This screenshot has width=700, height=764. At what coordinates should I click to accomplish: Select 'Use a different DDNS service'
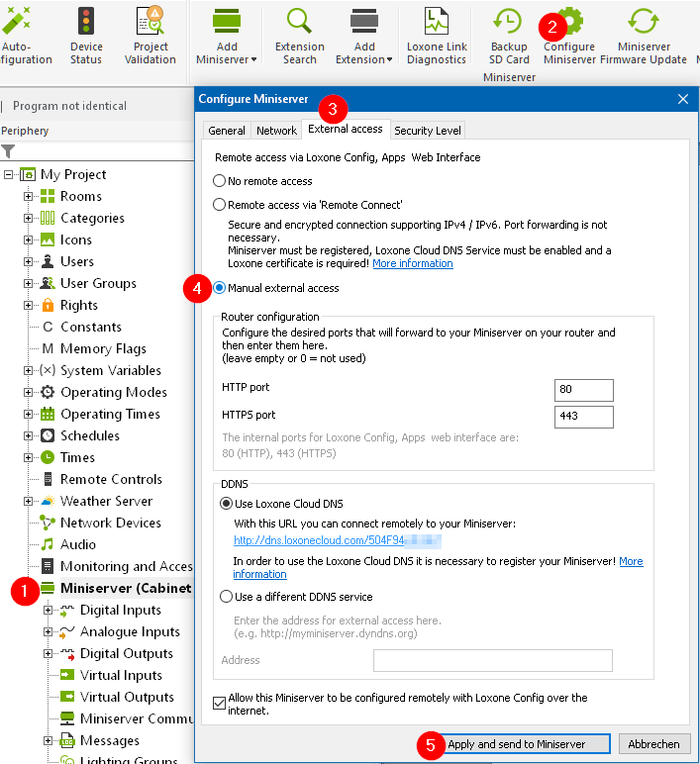(227, 597)
